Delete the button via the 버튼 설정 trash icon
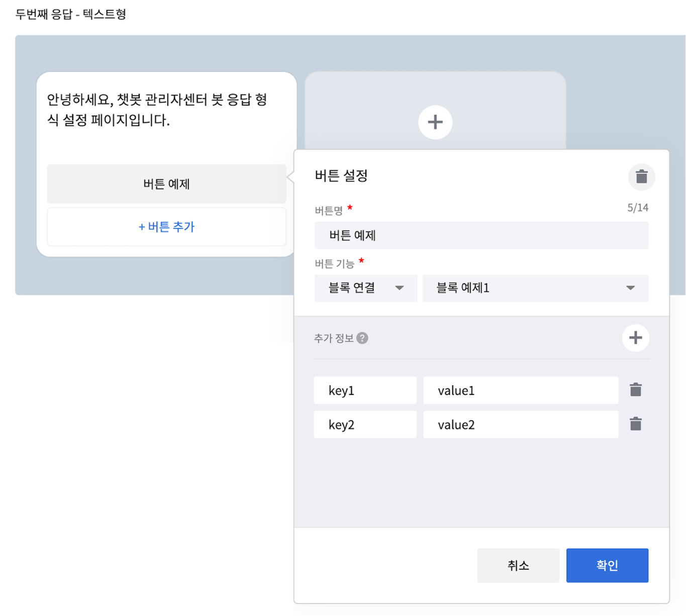 click(641, 177)
